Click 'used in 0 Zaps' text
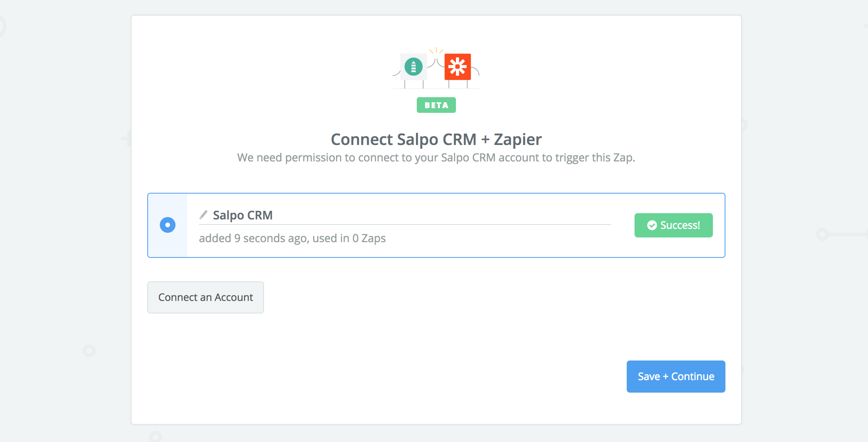The width and height of the screenshot is (868, 442). click(x=349, y=238)
